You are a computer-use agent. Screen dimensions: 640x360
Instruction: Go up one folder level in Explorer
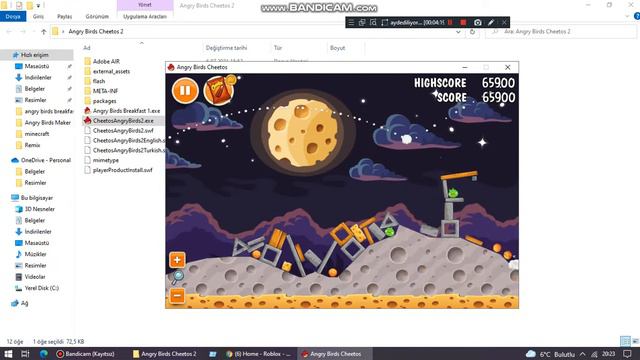(x=44, y=31)
